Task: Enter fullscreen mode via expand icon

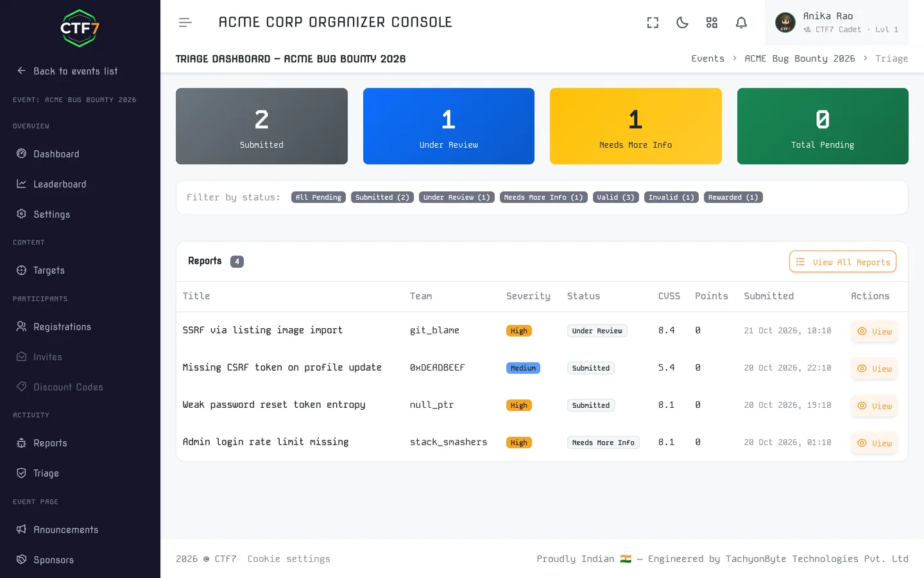Action: [653, 22]
